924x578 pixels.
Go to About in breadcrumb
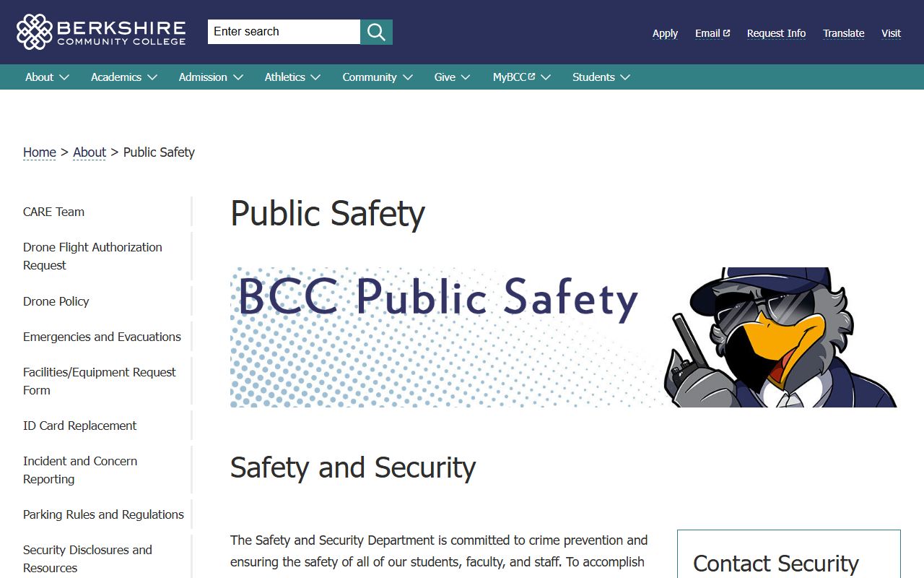[x=90, y=152]
